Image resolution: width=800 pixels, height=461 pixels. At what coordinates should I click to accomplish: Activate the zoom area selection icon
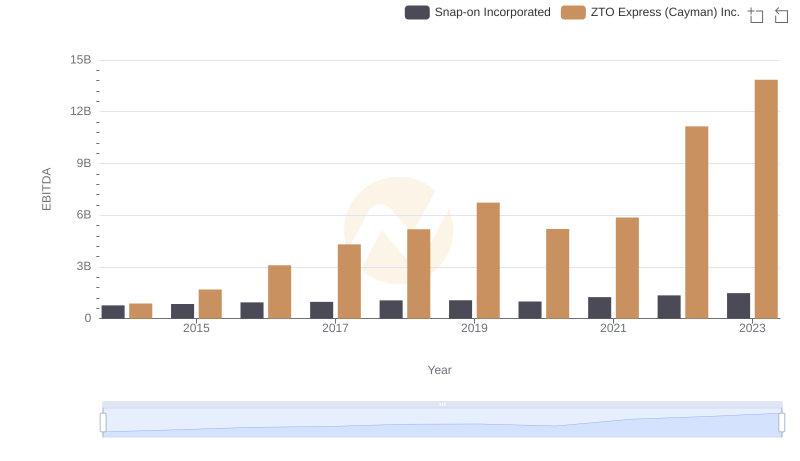point(756,15)
